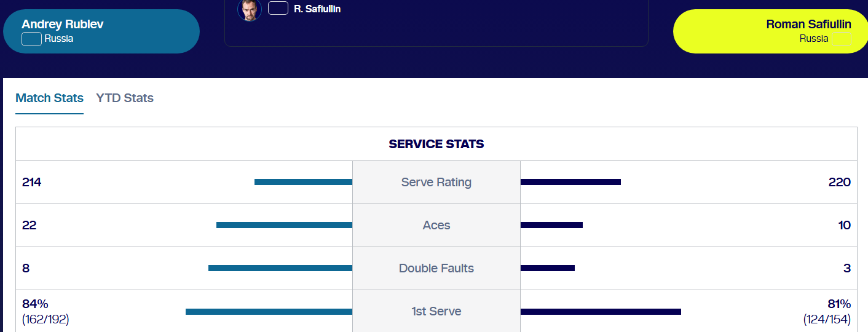Switch to the YTD Stats tab
This screenshot has height=332, width=868.
click(x=125, y=98)
